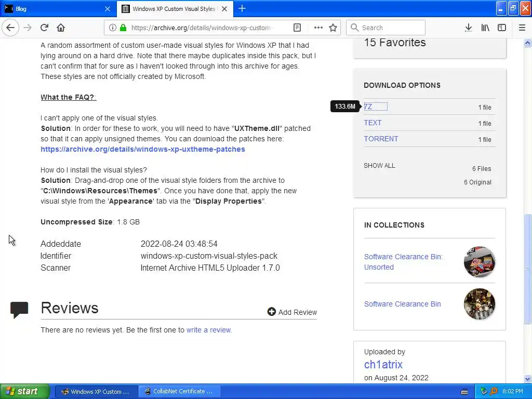Screen dimensions: 532x399
Task: Click the system tray shield icon
Action: (484, 391)
